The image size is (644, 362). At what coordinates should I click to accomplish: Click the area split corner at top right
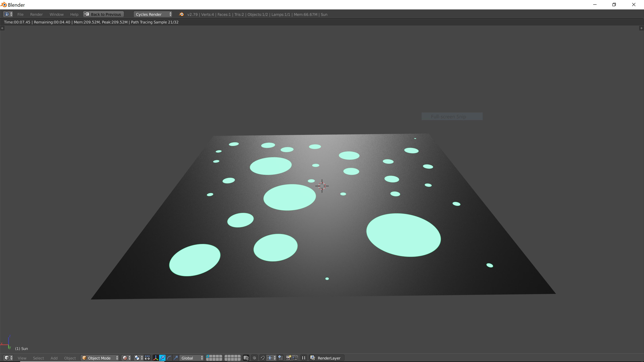click(x=641, y=28)
